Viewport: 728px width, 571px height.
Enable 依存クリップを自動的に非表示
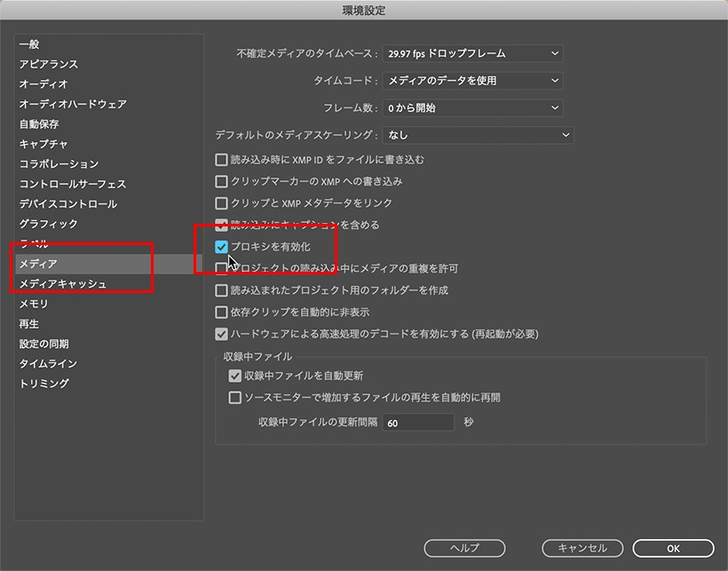tap(221, 312)
